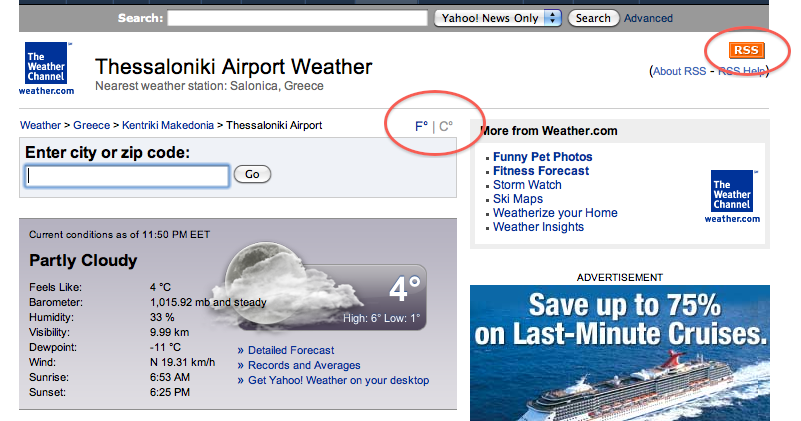Switch temperature units to Celsius
The height and width of the screenshot is (421, 801).
pos(446,126)
